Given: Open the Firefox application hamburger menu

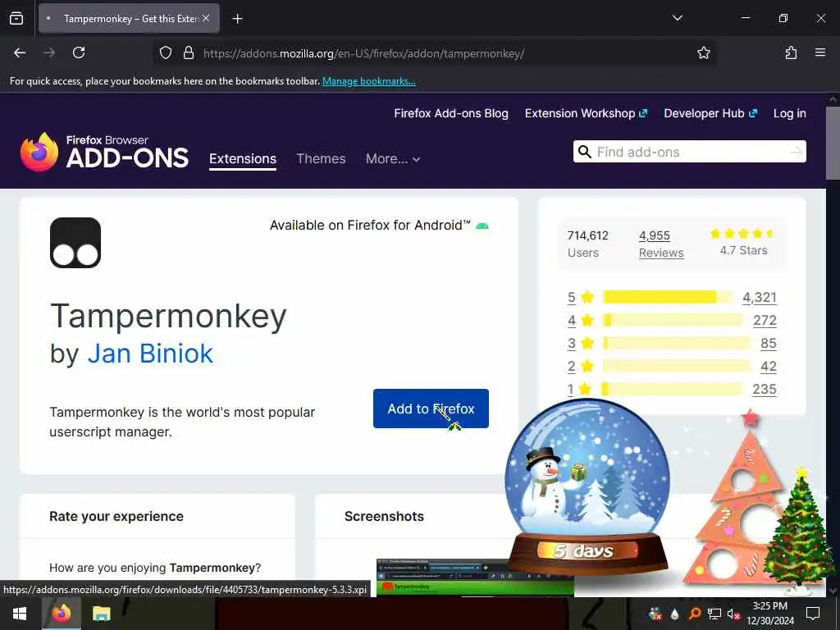Looking at the screenshot, I should 819,52.
